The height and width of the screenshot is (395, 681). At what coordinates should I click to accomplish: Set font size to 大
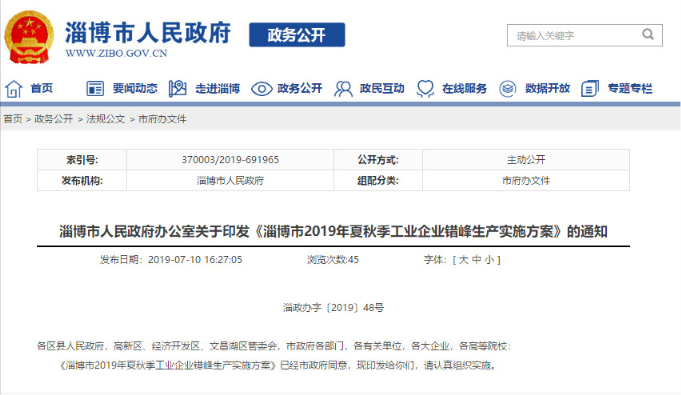tap(463, 260)
